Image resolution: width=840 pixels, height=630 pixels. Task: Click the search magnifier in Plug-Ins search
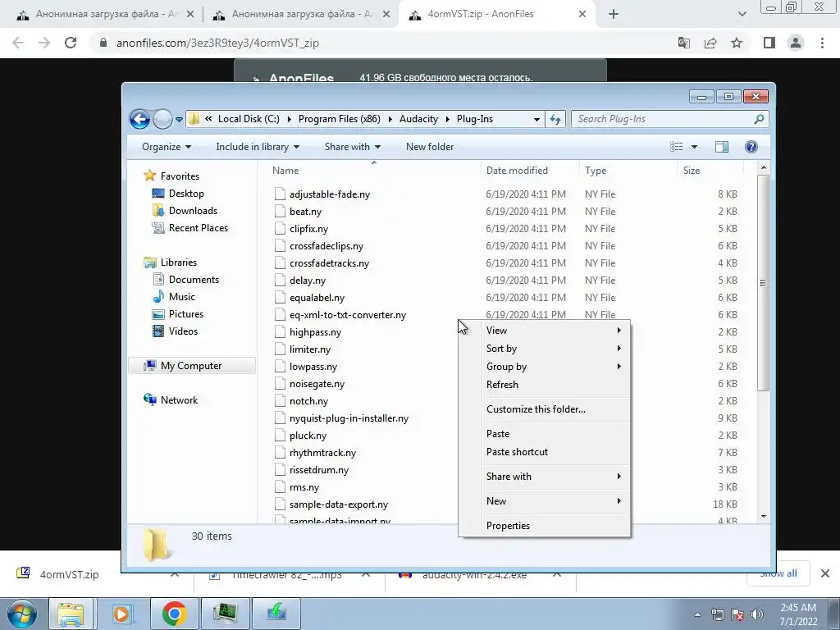[x=759, y=119]
